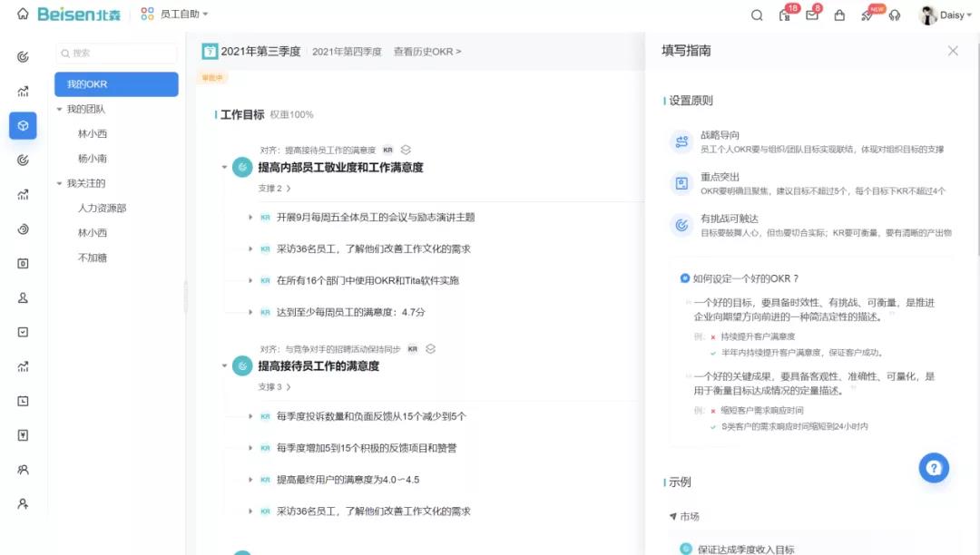
Task: Click layers icon beside 对齐: 与竞争对手的招聘活动保持同步
Action: coord(431,349)
